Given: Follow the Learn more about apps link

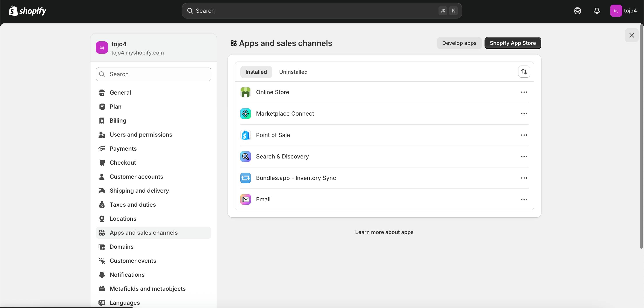Looking at the screenshot, I should click(x=384, y=232).
